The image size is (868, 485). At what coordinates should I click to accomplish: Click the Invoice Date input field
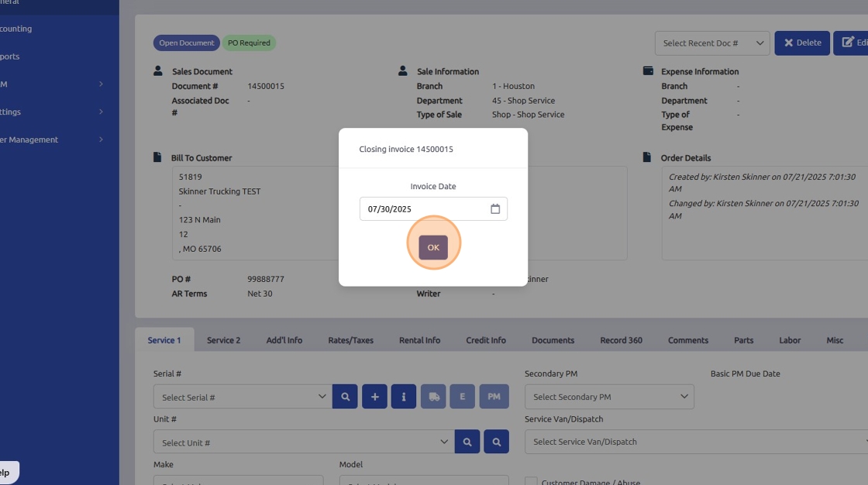[425, 209]
